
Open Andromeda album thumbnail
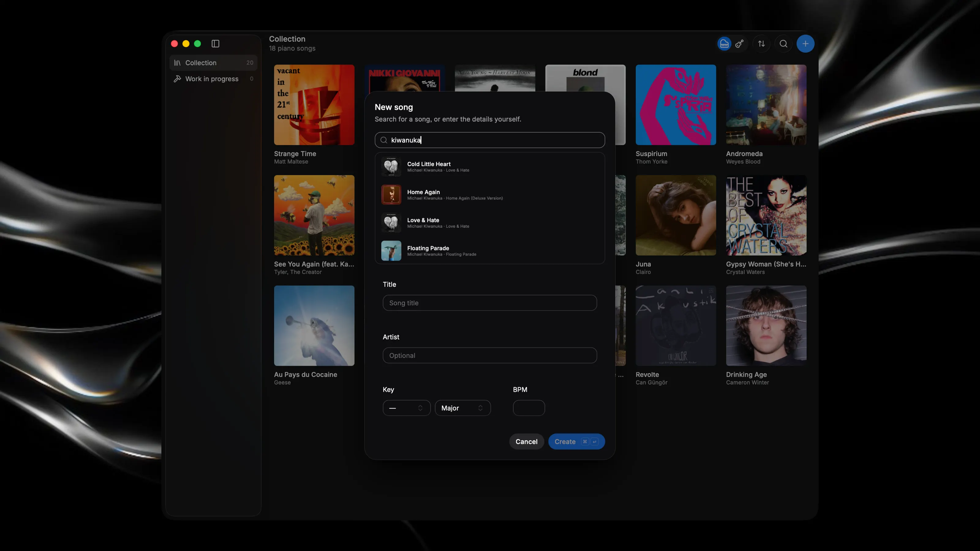tap(766, 105)
